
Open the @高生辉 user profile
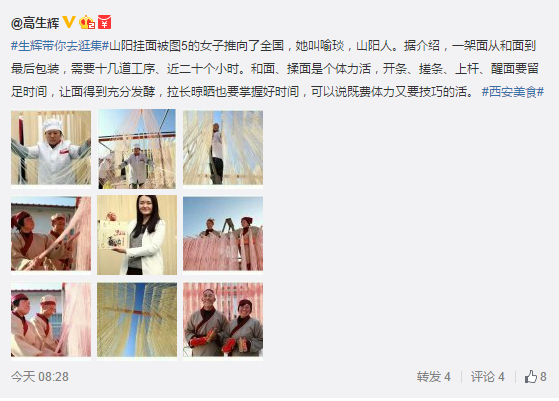[x=35, y=23]
